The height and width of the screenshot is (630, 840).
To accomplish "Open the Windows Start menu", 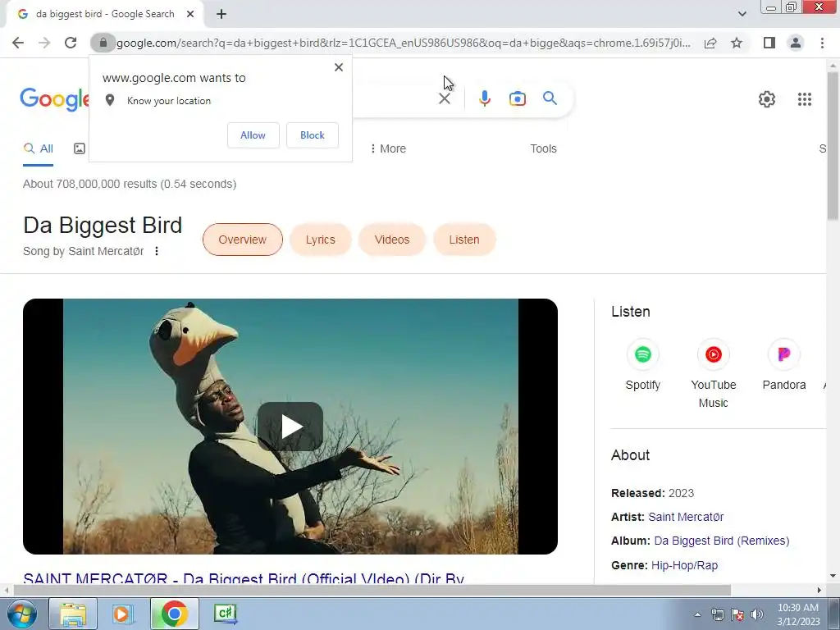I will click(x=21, y=614).
